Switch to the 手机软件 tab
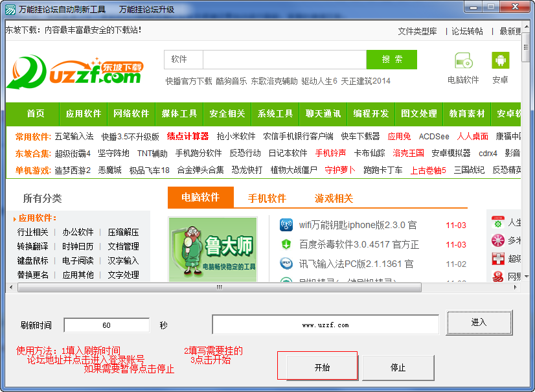535x392 pixels. [x=267, y=198]
